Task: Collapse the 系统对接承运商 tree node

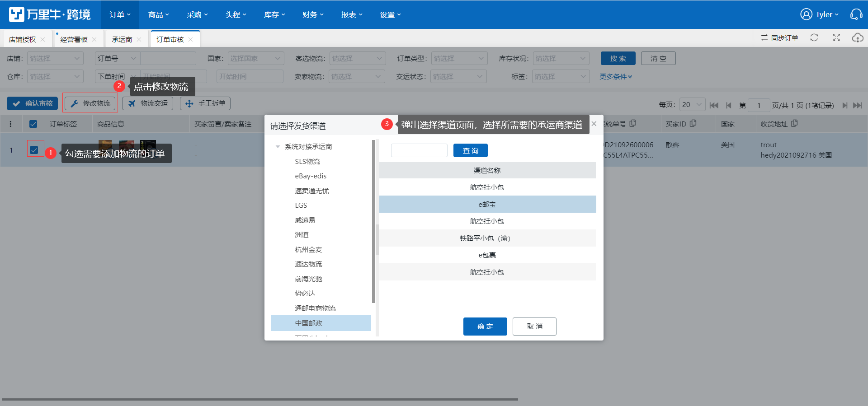Action: coord(278,147)
